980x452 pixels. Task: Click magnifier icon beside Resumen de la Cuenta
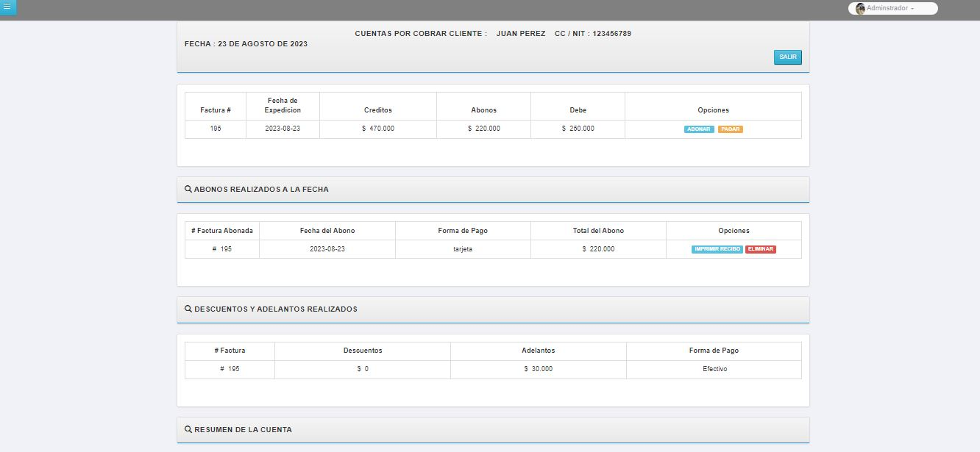(188, 430)
